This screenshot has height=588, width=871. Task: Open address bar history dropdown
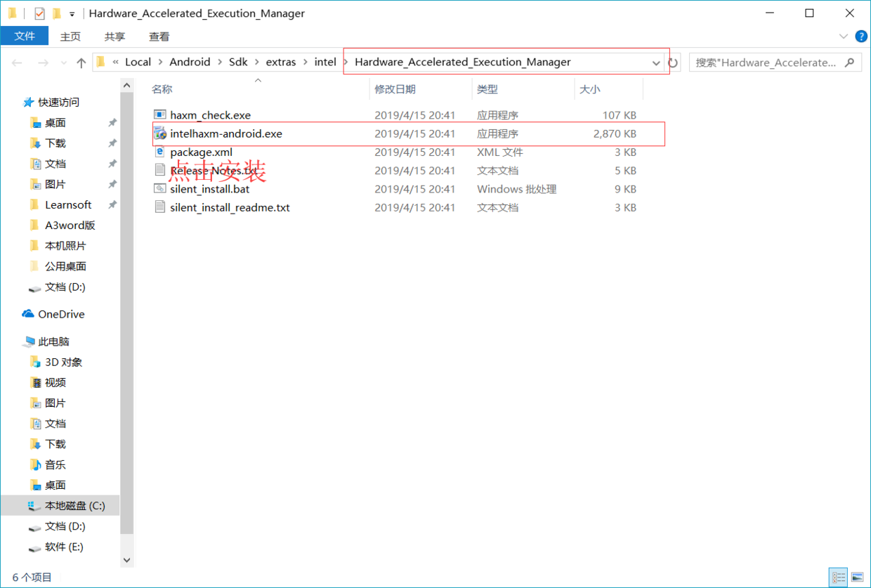point(656,63)
